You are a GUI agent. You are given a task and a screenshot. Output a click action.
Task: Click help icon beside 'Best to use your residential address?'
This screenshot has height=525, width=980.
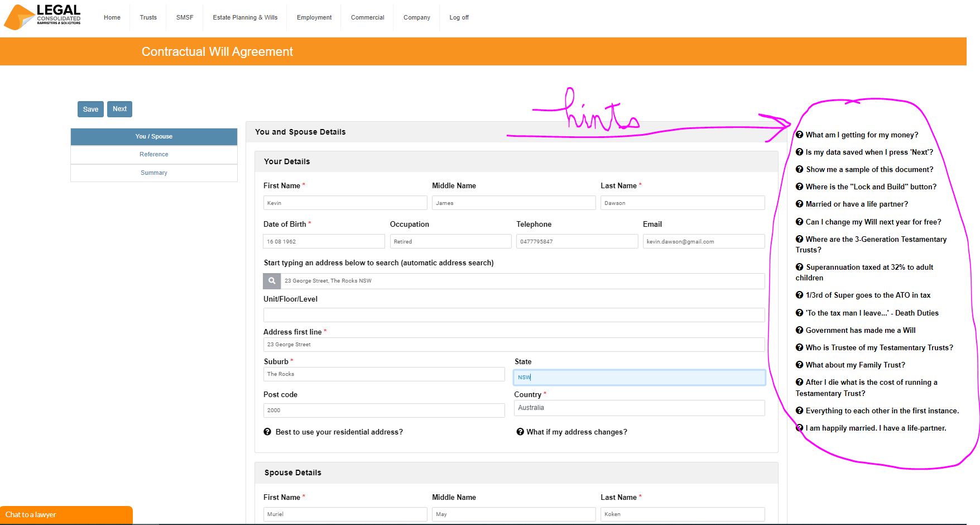(x=267, y=432)
